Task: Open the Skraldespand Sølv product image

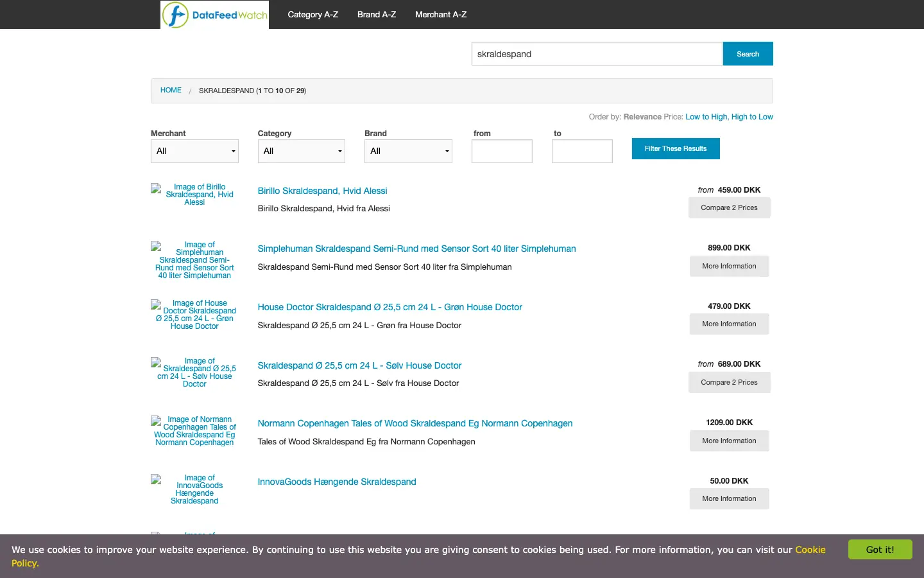Action: (194, 372)
